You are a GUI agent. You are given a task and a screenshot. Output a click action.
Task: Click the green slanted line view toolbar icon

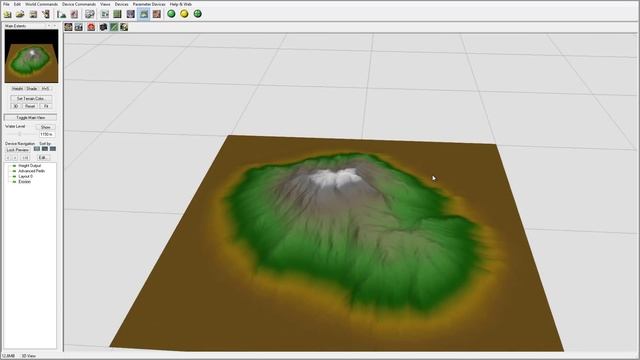[113, 27]
